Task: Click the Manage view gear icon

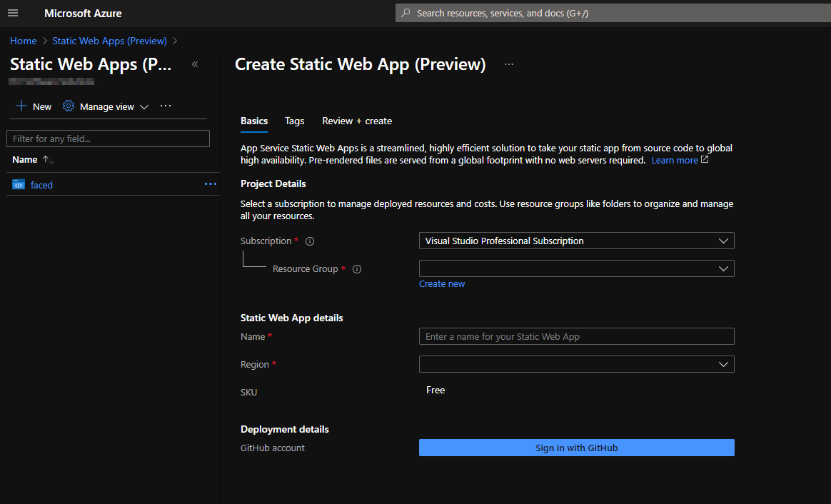Action: point(69,106)
